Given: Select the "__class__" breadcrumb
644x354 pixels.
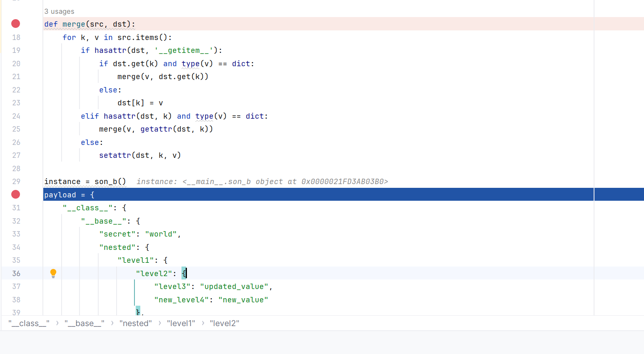Looking at the screenshot, I should tap(29, 324).
